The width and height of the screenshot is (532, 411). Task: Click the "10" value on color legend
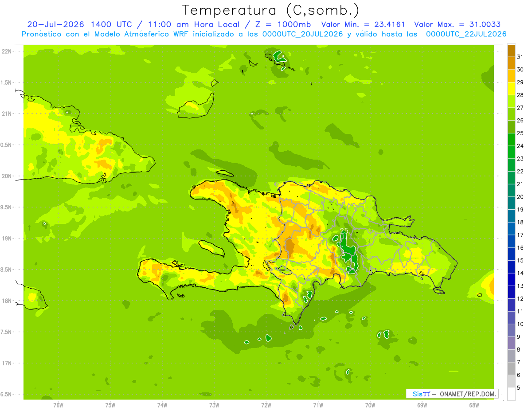point(520,324)
